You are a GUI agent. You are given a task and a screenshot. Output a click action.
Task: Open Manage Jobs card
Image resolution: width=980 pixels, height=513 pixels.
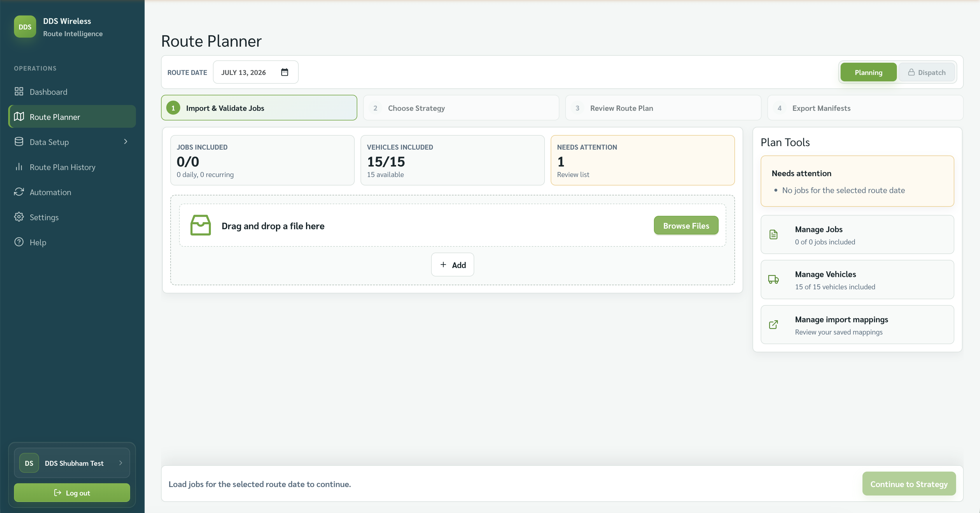[x=857, y=235]
